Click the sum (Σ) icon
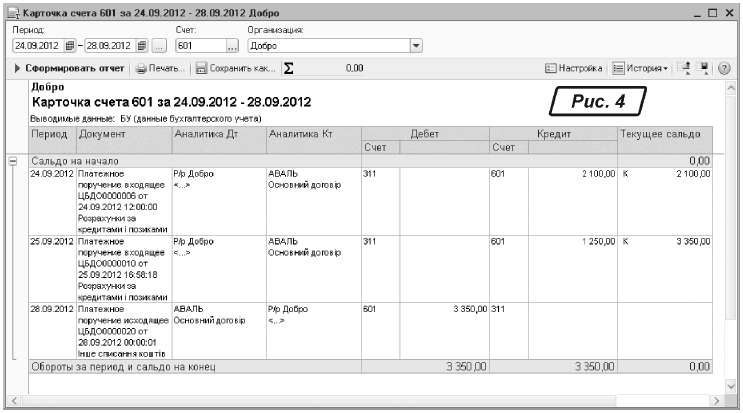This screenshot has height=413, width=743. click(x=289, y=68)
